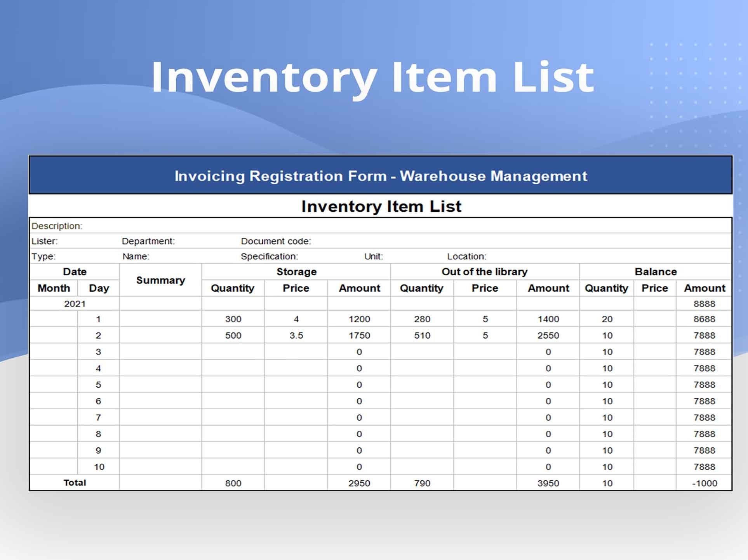Select the Total row label
The width and height of the screenshot is (748, 560).
coord(75,483)
